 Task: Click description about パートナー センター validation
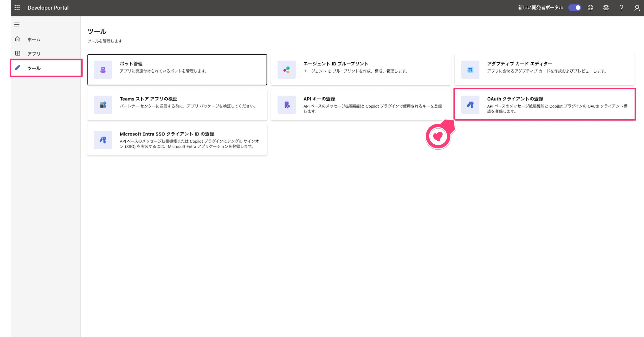pos(188,106)
